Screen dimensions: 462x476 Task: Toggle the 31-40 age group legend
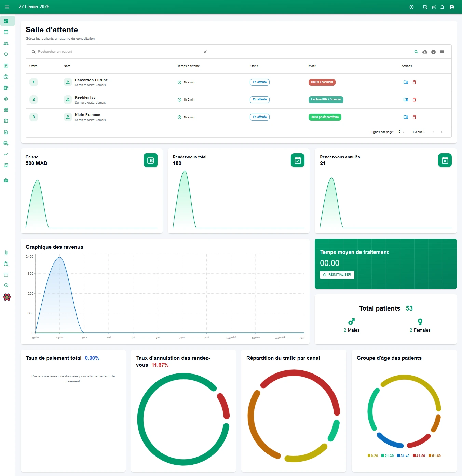tap(403, 456)
